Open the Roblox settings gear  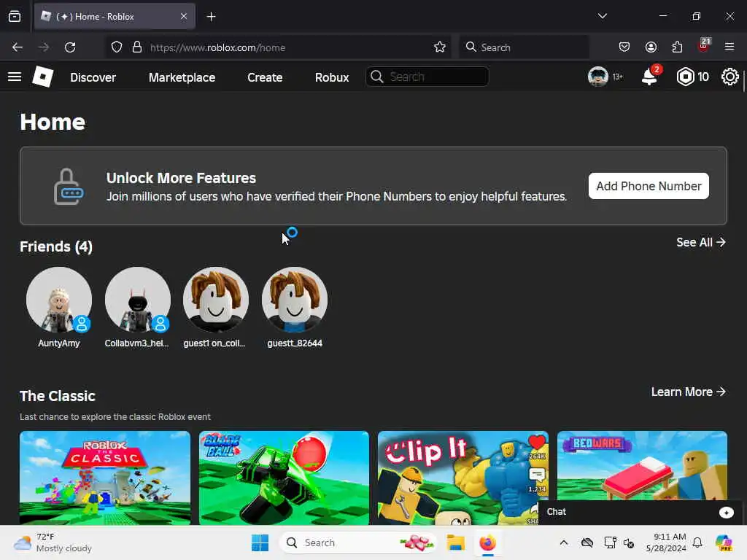(729, 77)
